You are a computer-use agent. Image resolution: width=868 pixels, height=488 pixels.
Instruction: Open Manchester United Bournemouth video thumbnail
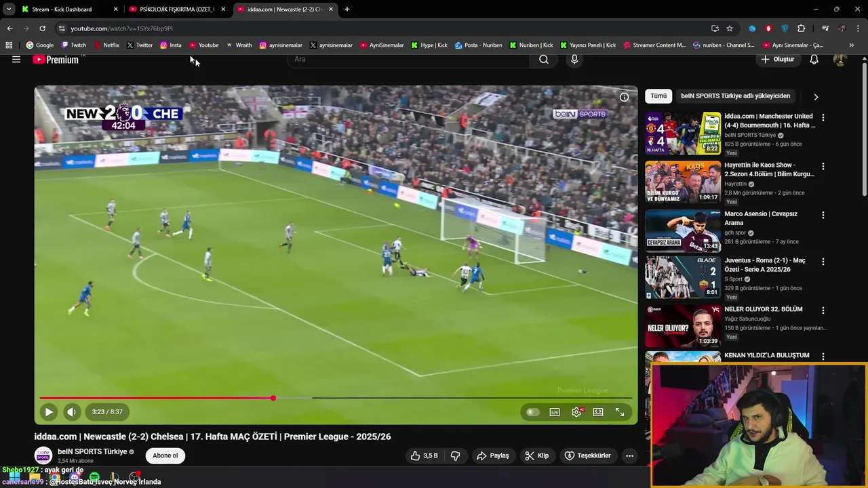(x=683, y=134)
